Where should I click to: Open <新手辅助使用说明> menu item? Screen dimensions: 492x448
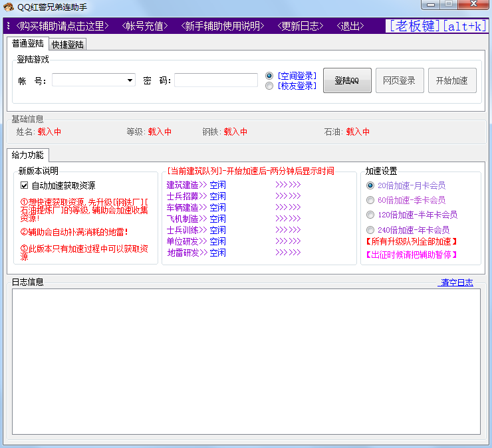pyautogui.click(x=223, y=26)
